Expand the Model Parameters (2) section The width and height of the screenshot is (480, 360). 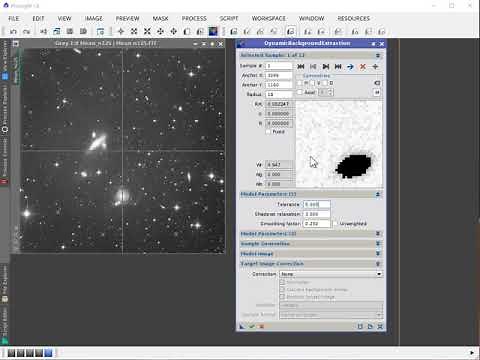tap(378, 234)
